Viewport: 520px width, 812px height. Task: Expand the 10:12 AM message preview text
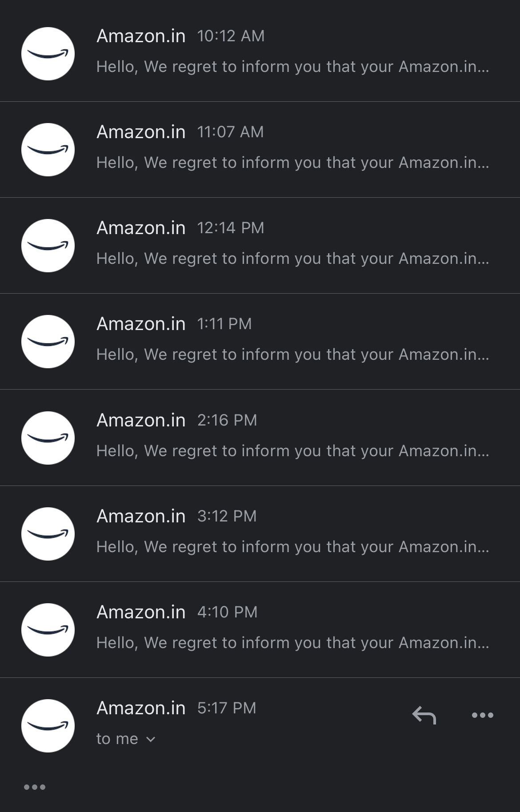pyautogui.click(x=292, y=67)
